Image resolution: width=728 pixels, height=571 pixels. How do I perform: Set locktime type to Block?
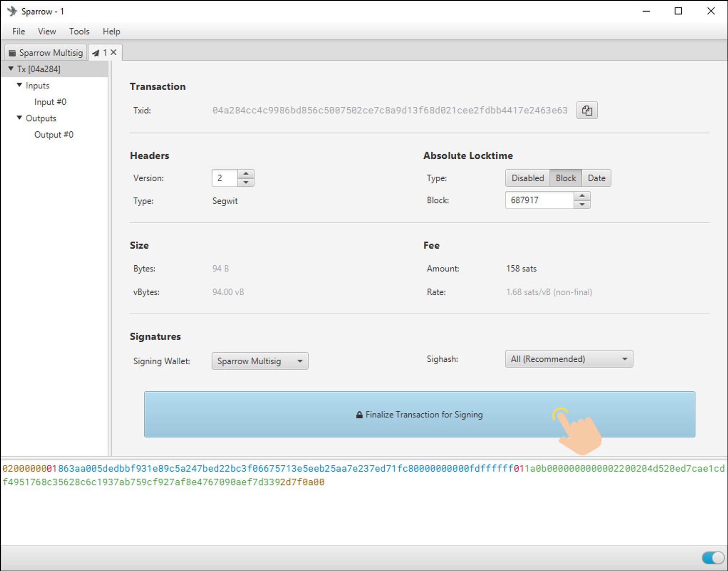click(x=565, y=178)
